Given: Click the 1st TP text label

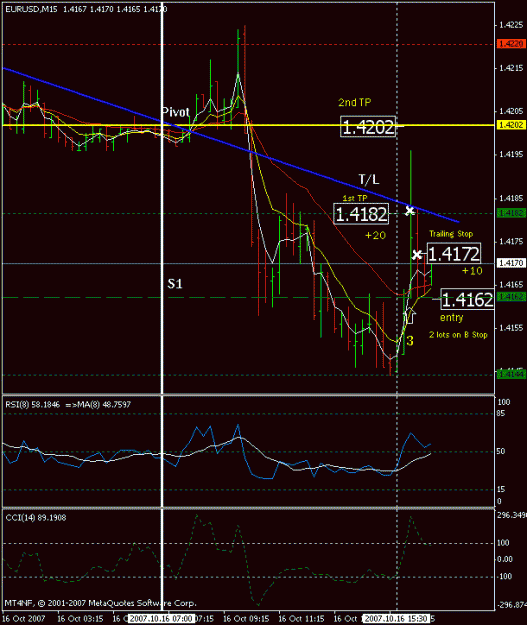Looking at the screenshot, I should 355,198.
